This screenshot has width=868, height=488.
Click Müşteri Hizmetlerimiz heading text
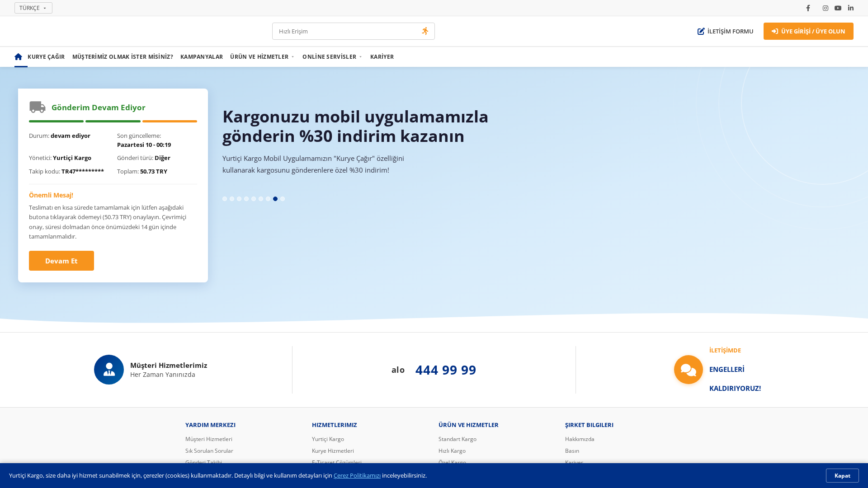click(x=169, y=365)
